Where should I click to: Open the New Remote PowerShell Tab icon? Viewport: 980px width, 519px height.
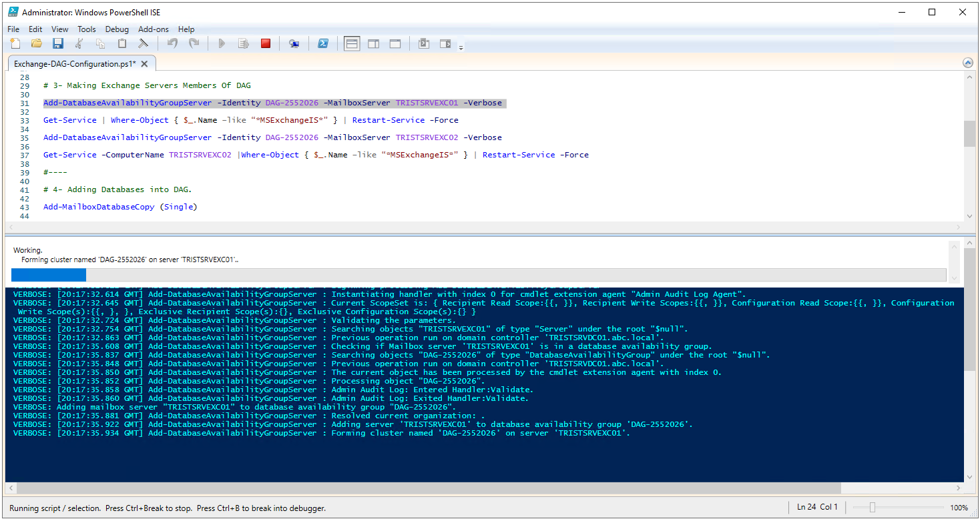point(294,43)
